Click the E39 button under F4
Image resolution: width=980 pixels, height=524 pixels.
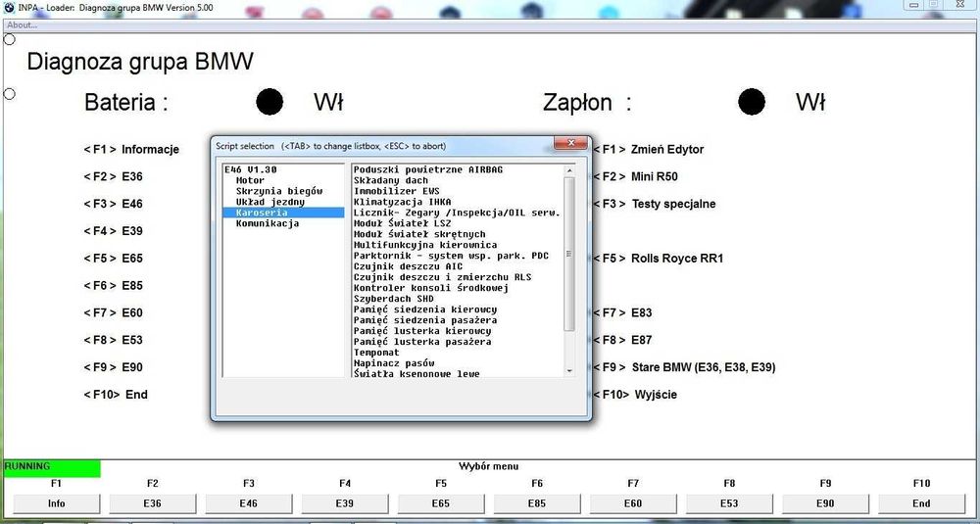click(x=345, y=503)
